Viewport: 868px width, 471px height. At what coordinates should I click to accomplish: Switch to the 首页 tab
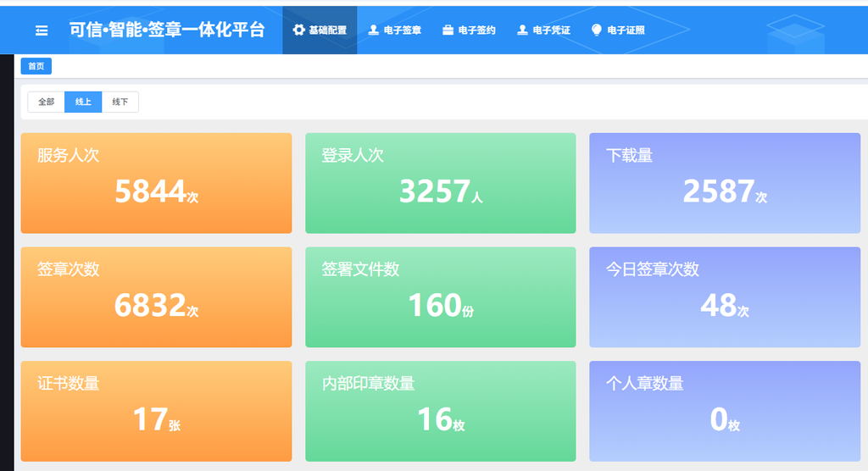[36, 66]
